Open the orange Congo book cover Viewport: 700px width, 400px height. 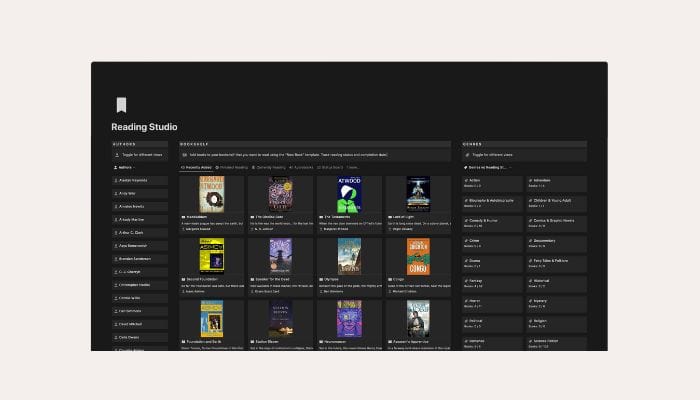click(x=418, y=256)
